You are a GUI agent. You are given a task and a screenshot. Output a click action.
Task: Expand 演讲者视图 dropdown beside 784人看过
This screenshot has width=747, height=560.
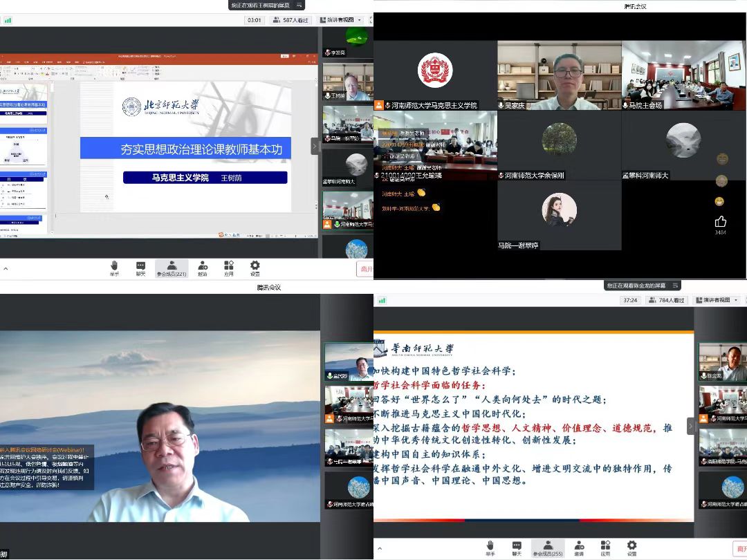[x=717, y=300]
